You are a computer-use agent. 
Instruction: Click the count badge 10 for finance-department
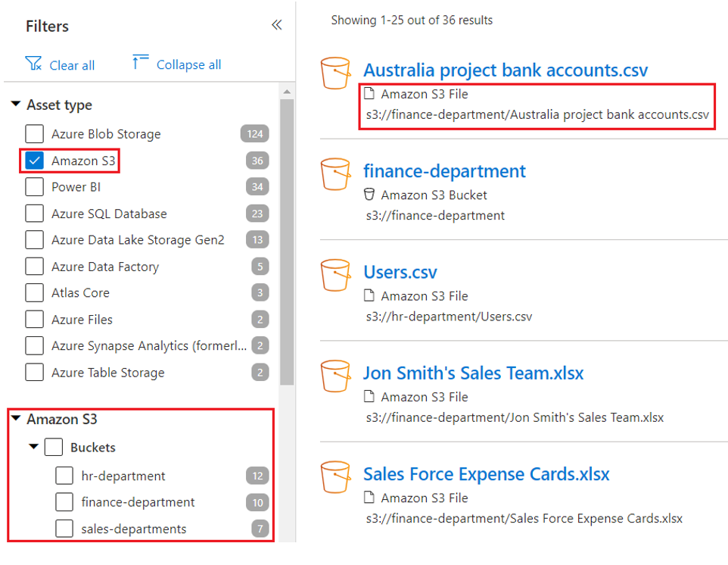258,502
